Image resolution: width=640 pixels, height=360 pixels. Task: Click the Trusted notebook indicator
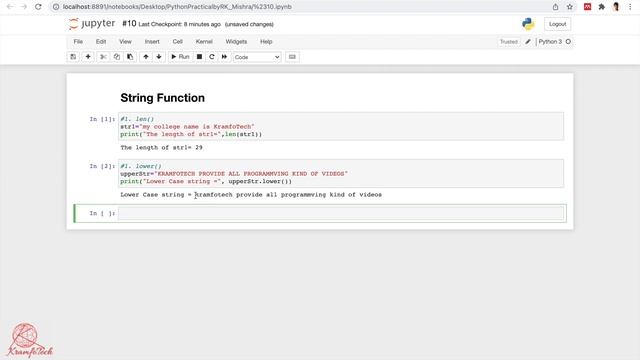(509, 42)
